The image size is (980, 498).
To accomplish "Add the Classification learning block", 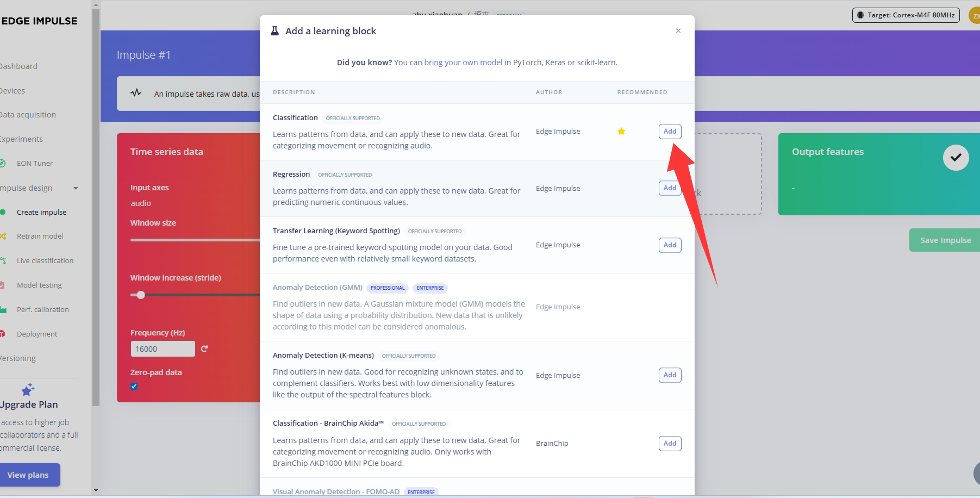I will click(x=670, y=132).
